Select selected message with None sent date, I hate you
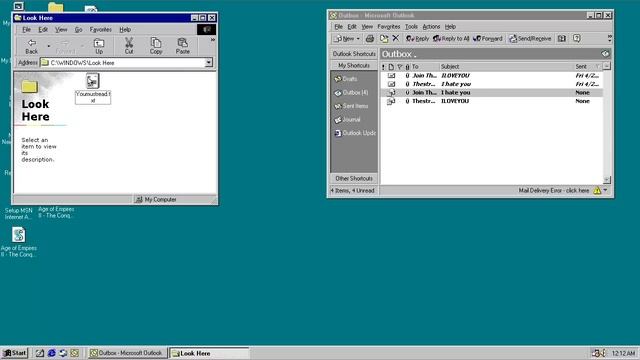Image resolution: width=640 pixels, height=360 pixels. coord(492,93)
